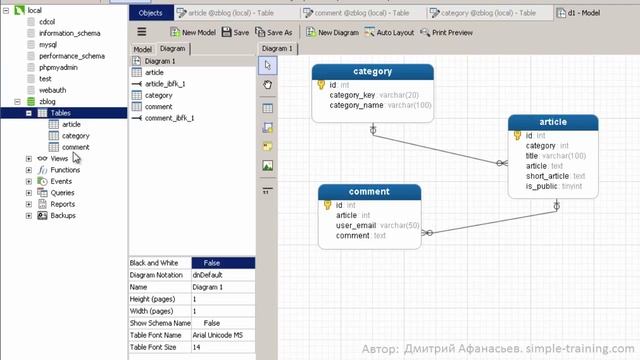Run Auto Layout on the diagram
The width and height of the screenshot is (640, 360).
click(389, 32)
